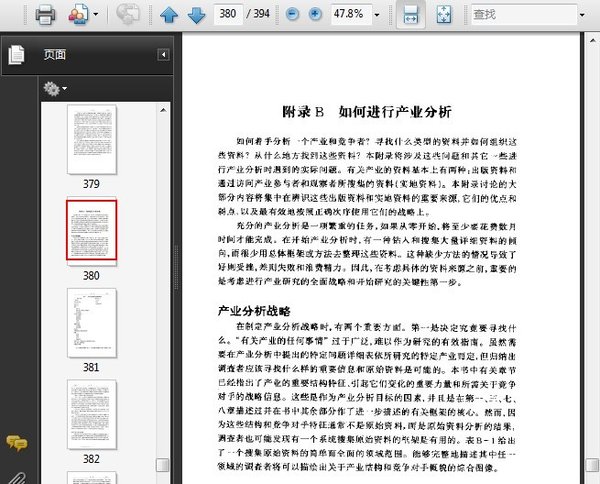The height and width of the screenshot is (484, 600).
Task: Select page 382 thumbnail
Action: [92, 414]
